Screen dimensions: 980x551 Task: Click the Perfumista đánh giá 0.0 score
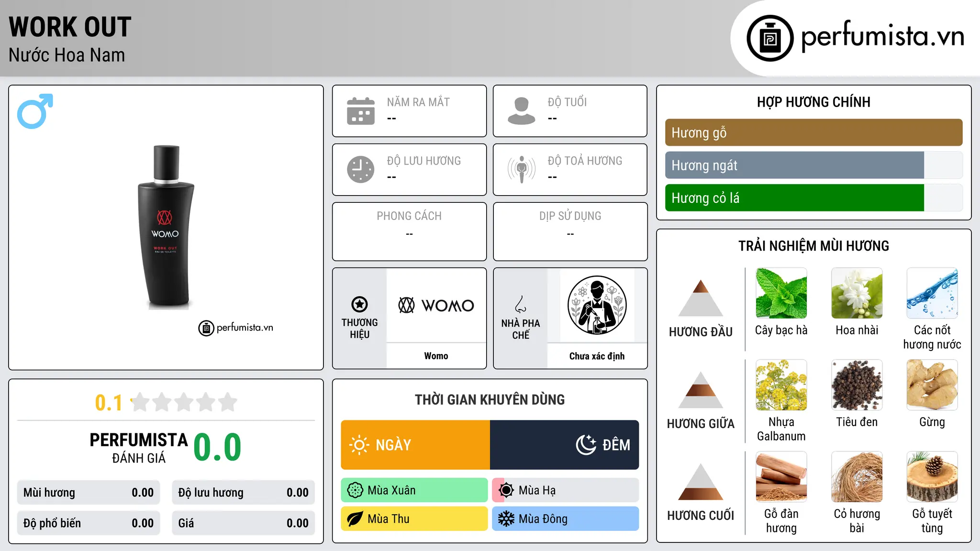218,447
